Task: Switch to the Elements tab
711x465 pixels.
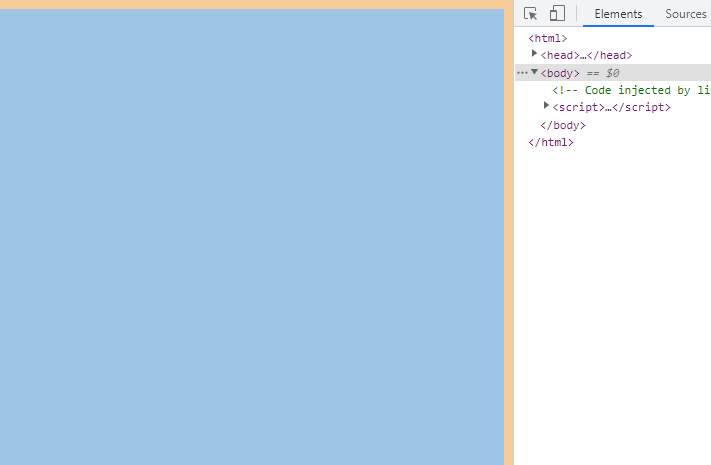Action: coord(618,14)
